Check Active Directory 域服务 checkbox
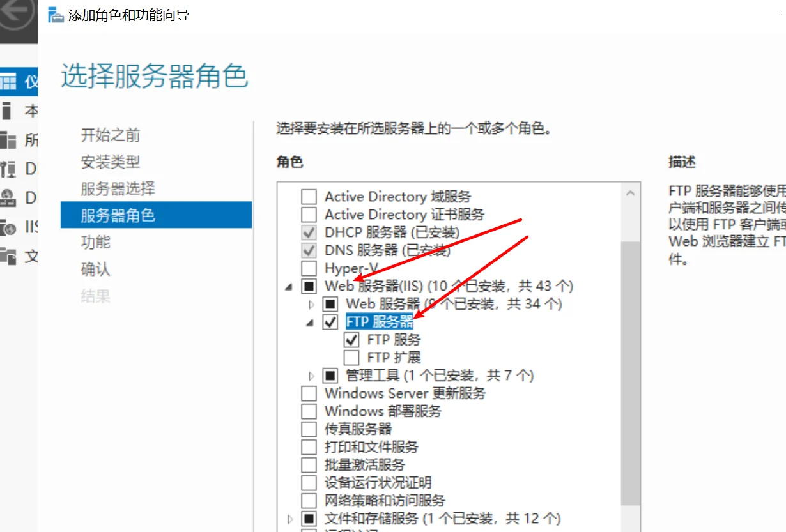The width and height of the screenshot is (786, 532). pos(309,196)
